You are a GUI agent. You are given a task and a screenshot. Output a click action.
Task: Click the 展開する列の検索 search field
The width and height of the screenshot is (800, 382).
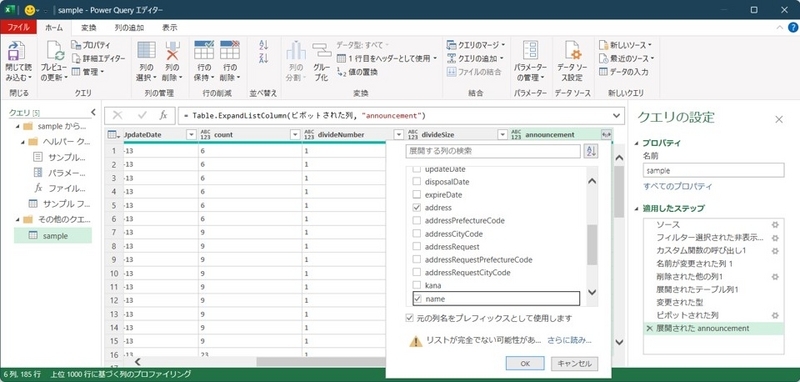(493, 151)
